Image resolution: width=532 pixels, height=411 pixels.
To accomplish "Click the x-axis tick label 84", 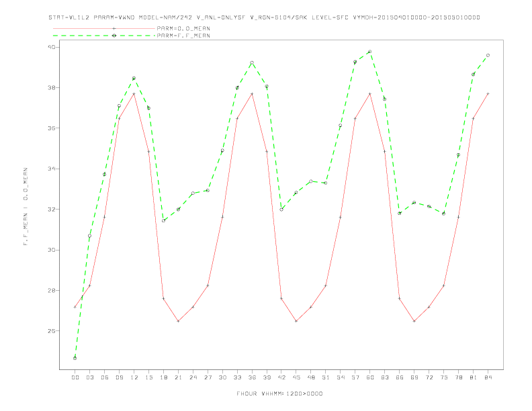I will 488,377.
